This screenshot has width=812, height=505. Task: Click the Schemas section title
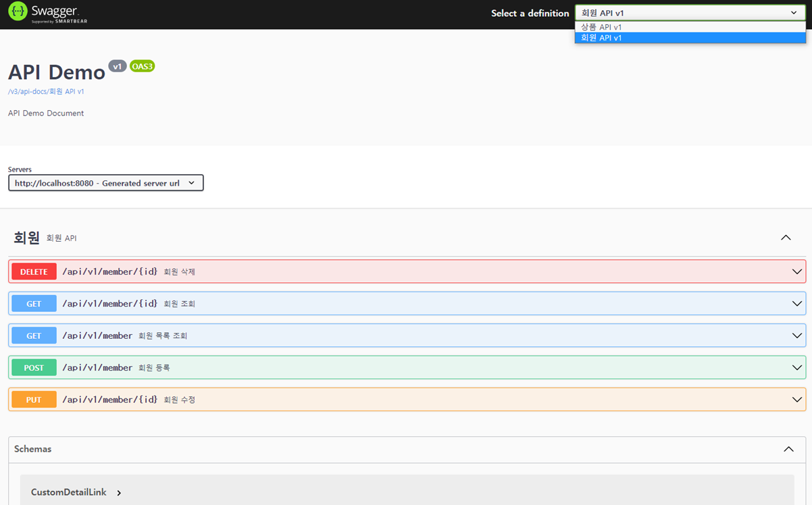(32, 449)
